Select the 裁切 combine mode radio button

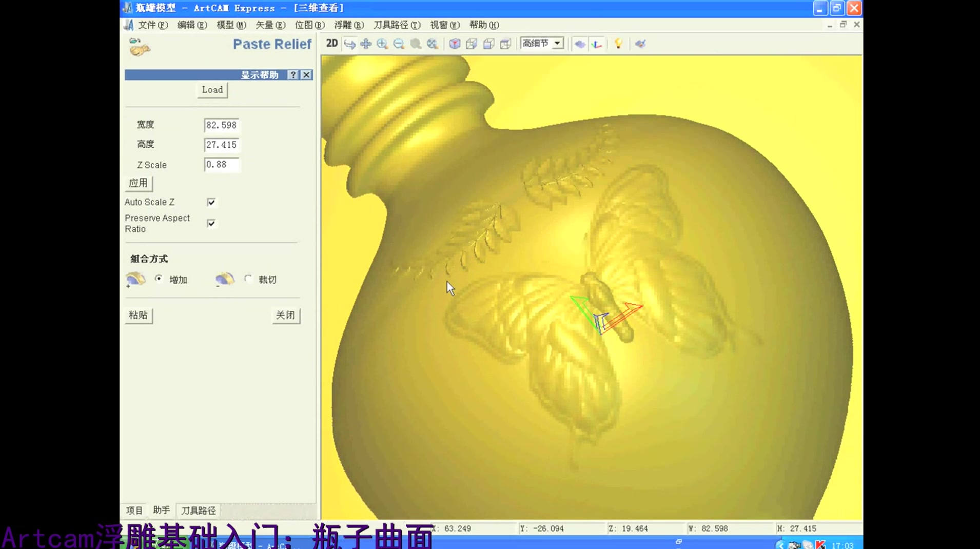click(x=248, y=278)
